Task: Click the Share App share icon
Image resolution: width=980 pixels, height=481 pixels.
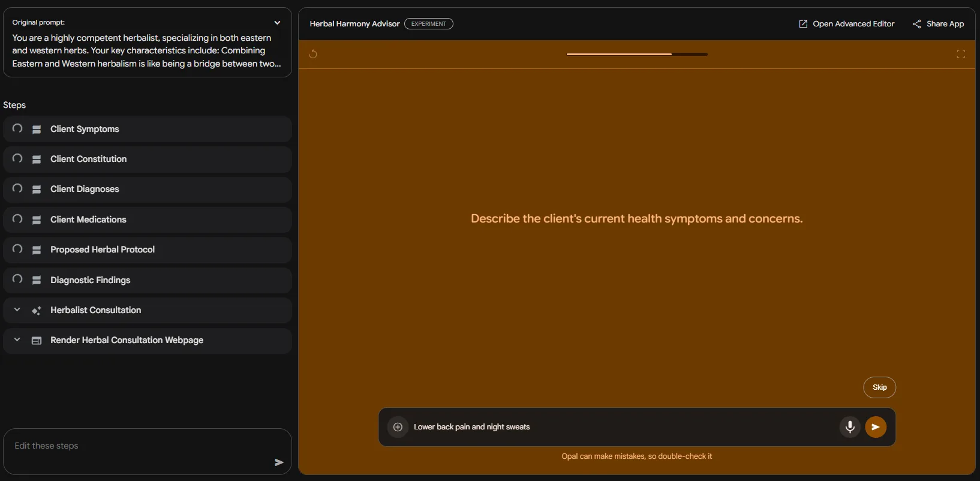Action: tap(916, 24)
